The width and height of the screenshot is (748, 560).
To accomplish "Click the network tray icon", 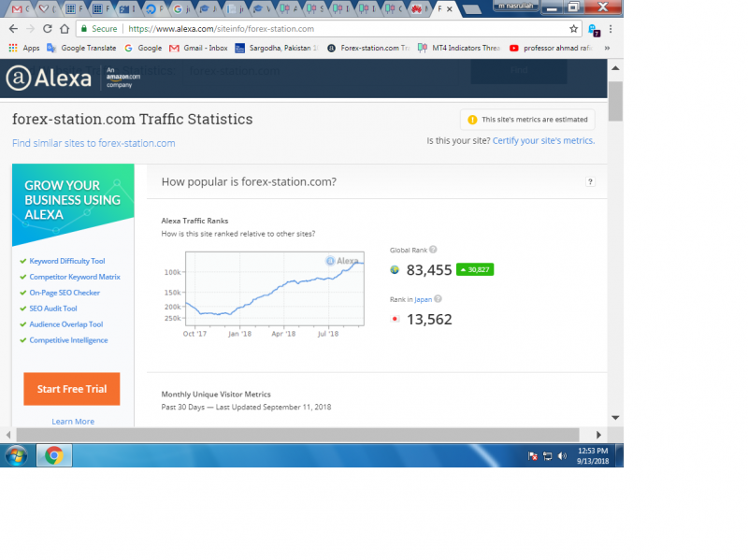I will [548, 456].
